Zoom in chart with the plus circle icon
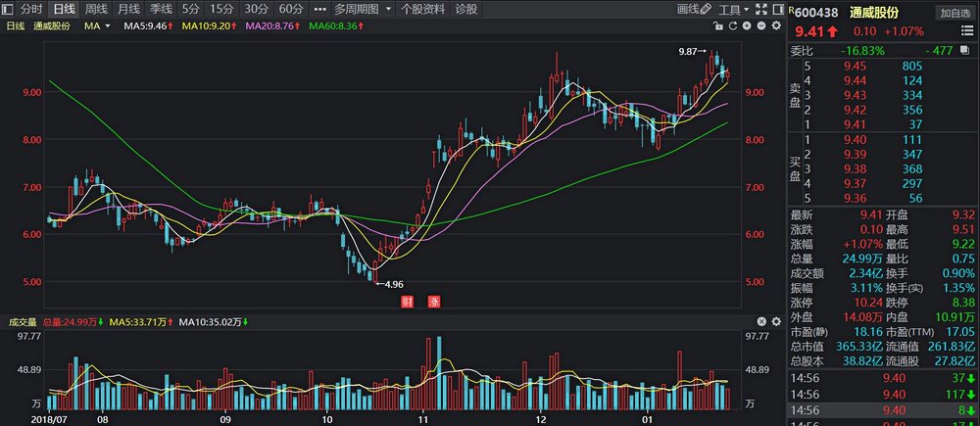This screenshot has height=426, width=980. [x=747, y=25]
